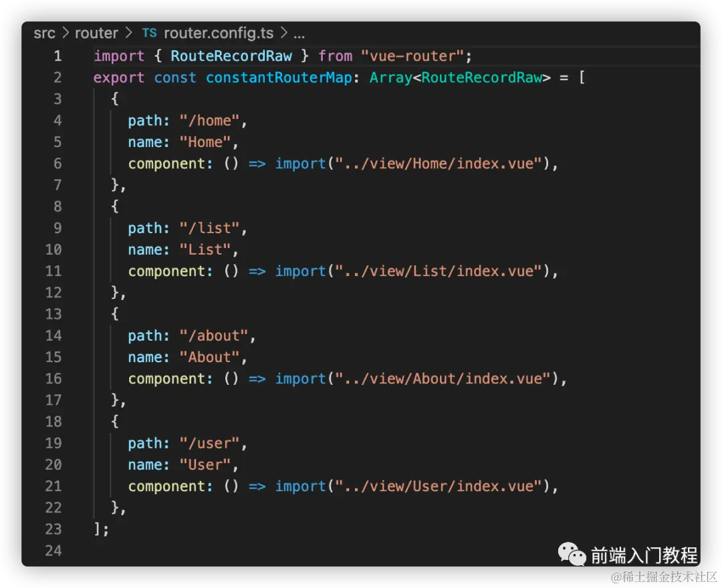Select line number 13 in gutter
The height and width of the screenshot is (588, 722).
53,314
